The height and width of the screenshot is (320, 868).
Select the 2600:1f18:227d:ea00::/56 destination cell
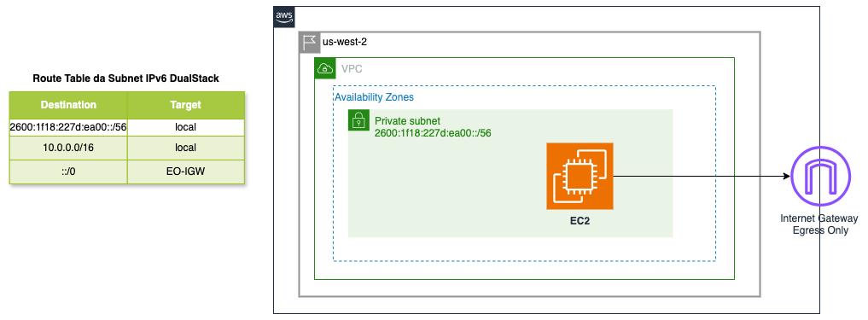coord(68,127)
